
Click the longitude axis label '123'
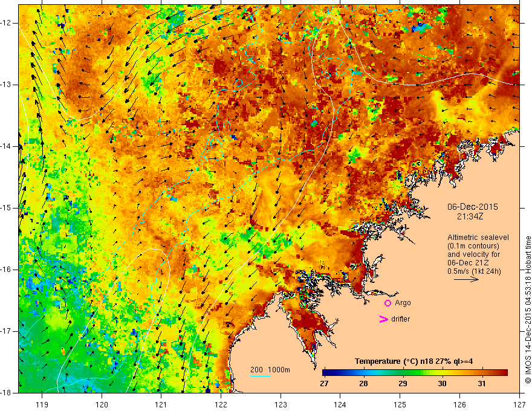tap(281, 404)
